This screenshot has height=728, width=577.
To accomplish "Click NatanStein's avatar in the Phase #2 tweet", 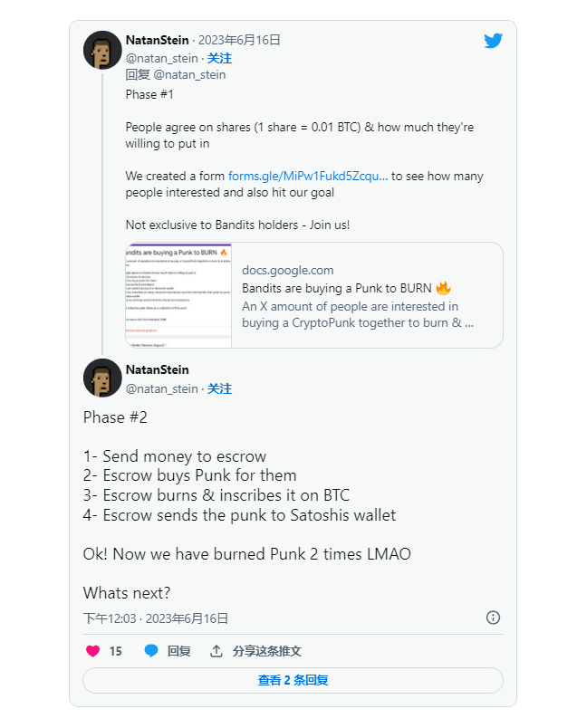I will [102, 378].
